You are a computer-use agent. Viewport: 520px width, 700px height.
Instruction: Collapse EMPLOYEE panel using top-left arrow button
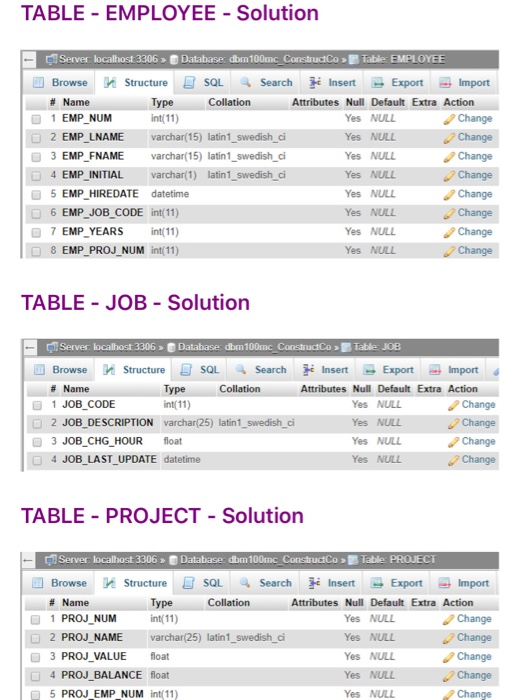pos(29,59)
